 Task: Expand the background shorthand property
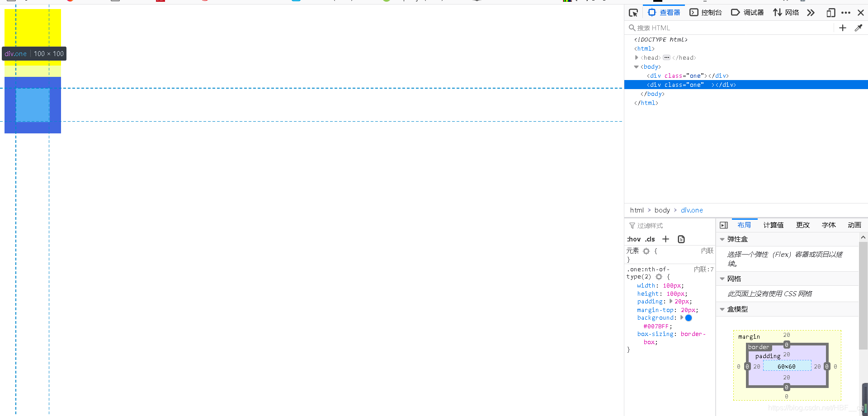pyautogui.click(x=682, y=317)
